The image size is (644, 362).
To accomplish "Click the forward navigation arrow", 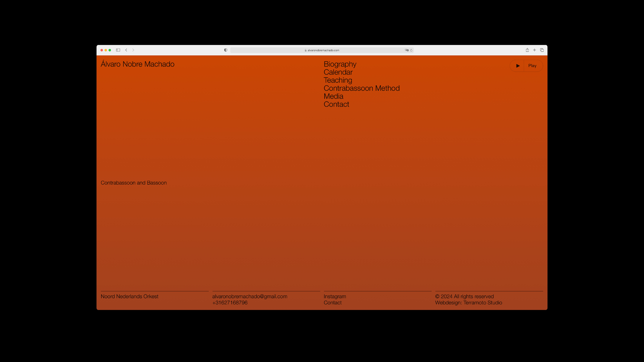I will (x=133, y=50).
